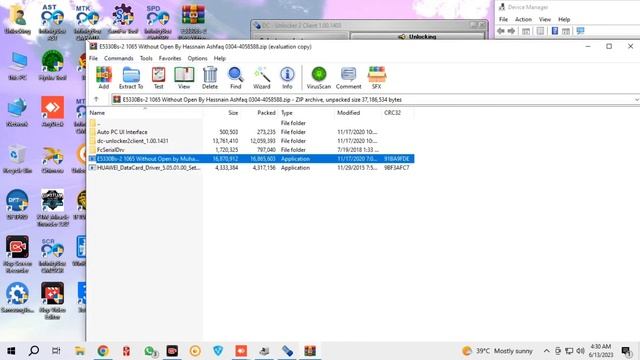Viewport: 640px width, 360px height.
Task: Open the File menu in WinRAR
Action: [93, 58]
